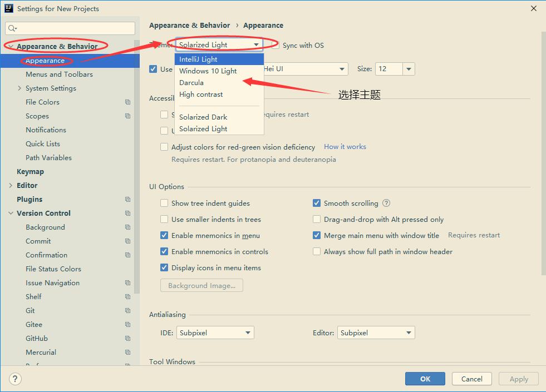546x392 pixels.
Task: Click the OK button
Action: pyautogui.click(x=425, y=379)
